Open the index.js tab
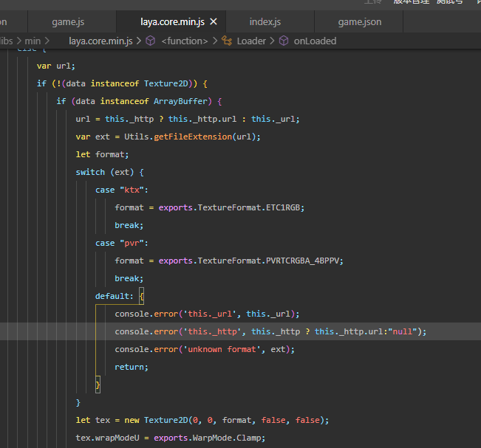This screenshot has height=448, width=481. coord(265,22)
